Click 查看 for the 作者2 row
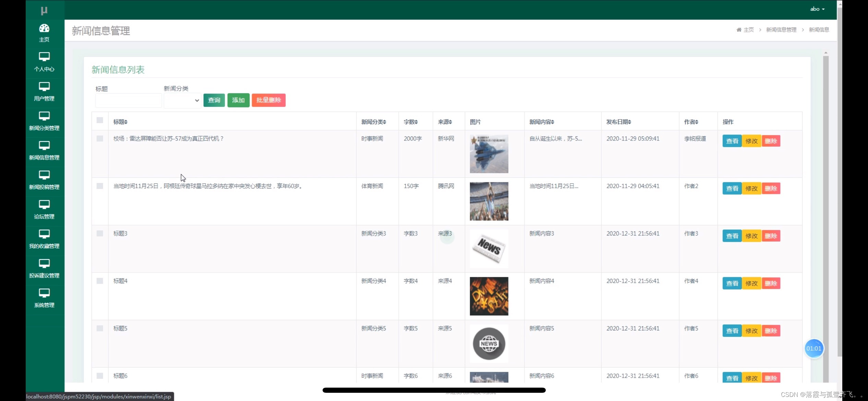 pos(732,188)
